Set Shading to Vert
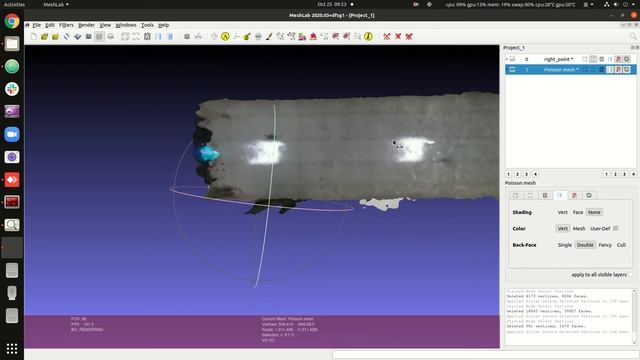Image resolution: width=640 pixels, height=360 pixels. tap(562, 212)
